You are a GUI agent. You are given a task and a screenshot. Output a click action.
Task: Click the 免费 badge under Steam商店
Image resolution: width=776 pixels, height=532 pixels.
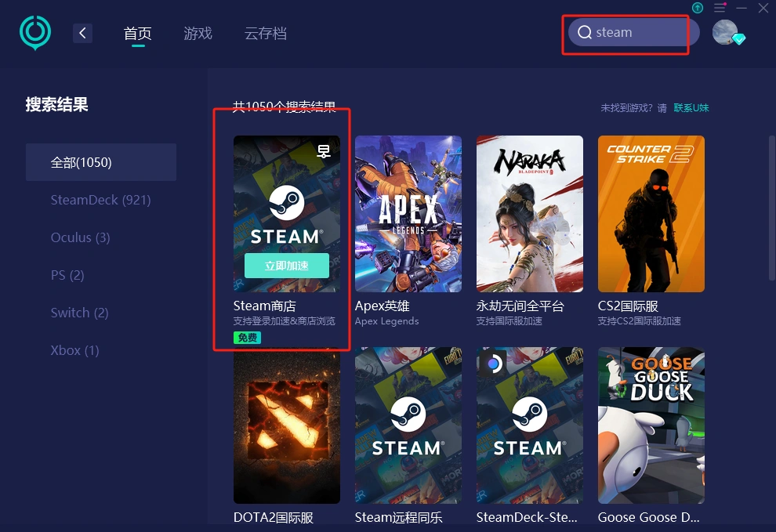247,338
